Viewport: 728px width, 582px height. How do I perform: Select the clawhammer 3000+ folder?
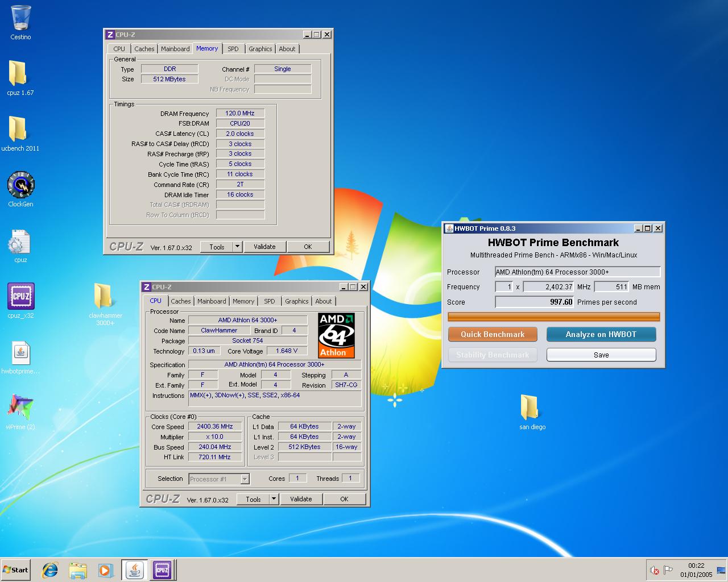104,296
